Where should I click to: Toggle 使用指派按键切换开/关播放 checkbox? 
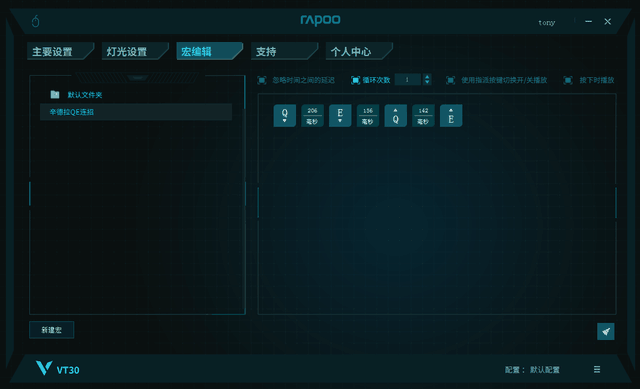(x=450, y=80)
